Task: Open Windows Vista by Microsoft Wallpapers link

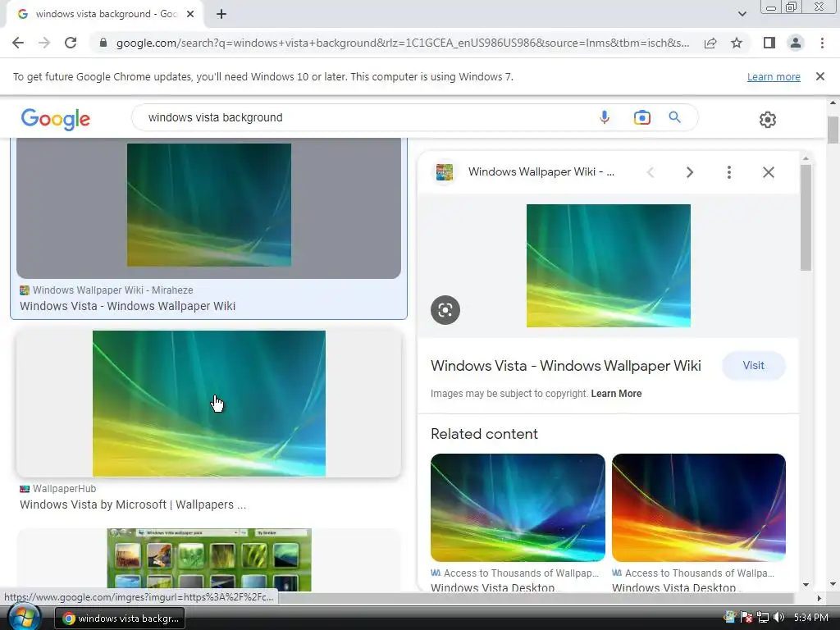Action: (133, 504)
